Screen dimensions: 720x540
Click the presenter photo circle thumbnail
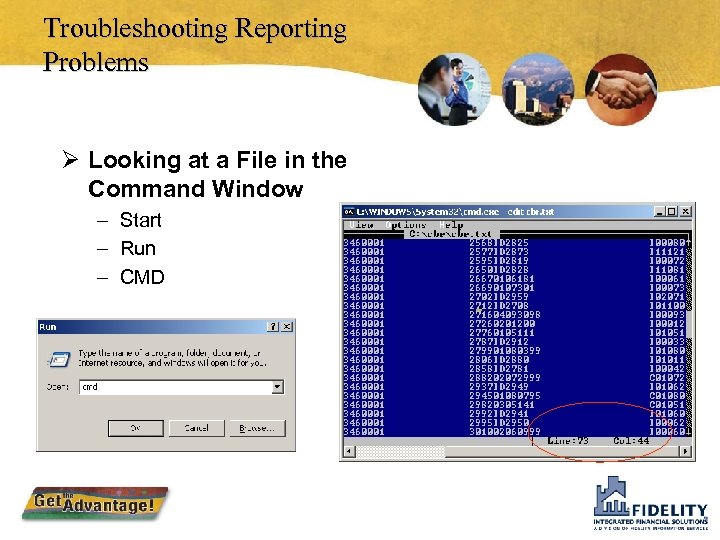pyautogui.click(x=454, y=90)
